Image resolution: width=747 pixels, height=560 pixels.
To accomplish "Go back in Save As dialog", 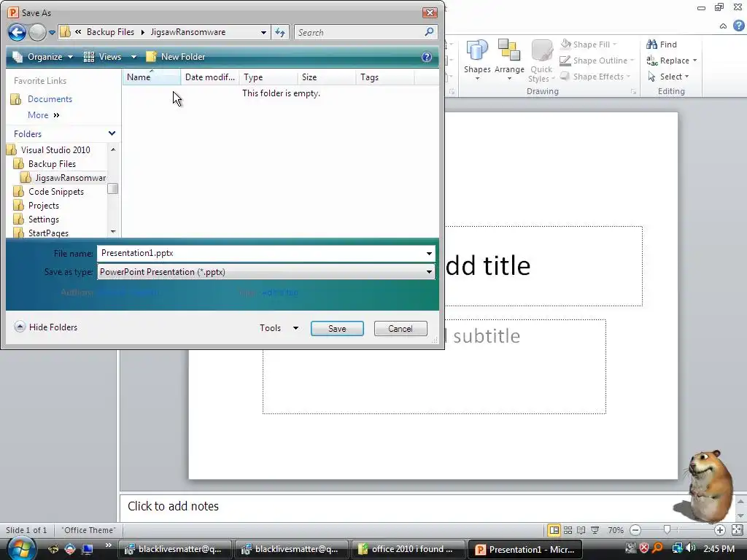I will 18,32.
